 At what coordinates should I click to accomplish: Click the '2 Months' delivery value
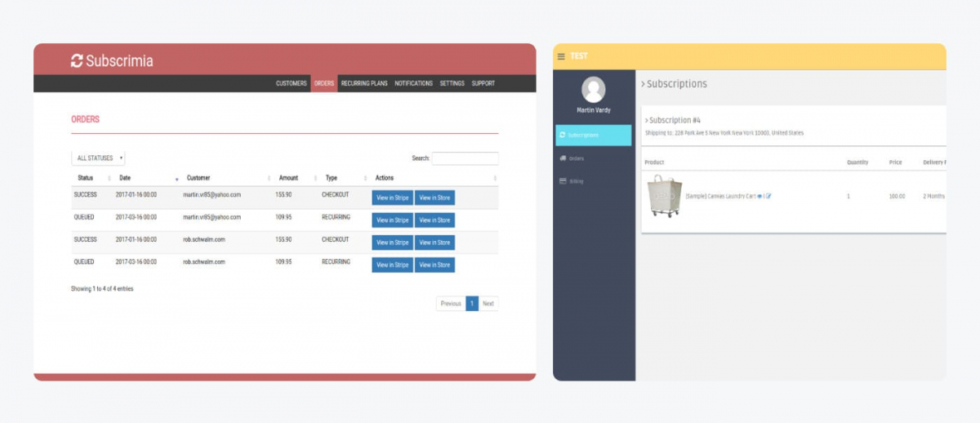934,197
